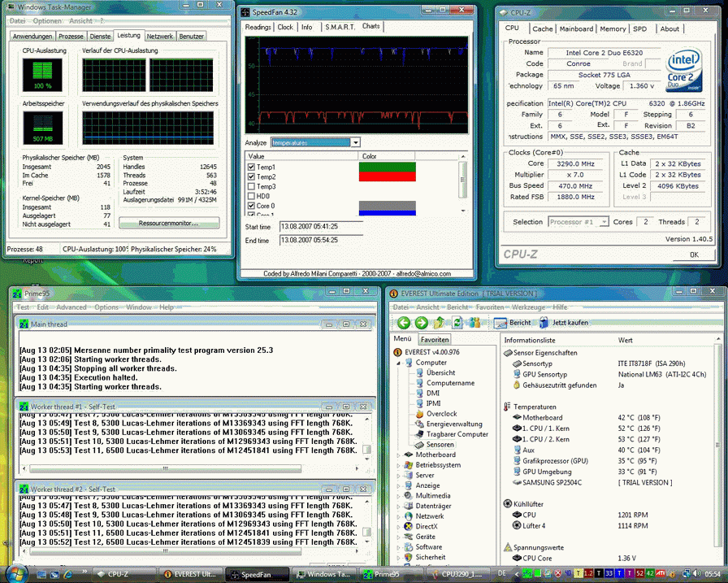
Task: Expand Motherboard node in EVEREST tree
Action: [398, 455]
